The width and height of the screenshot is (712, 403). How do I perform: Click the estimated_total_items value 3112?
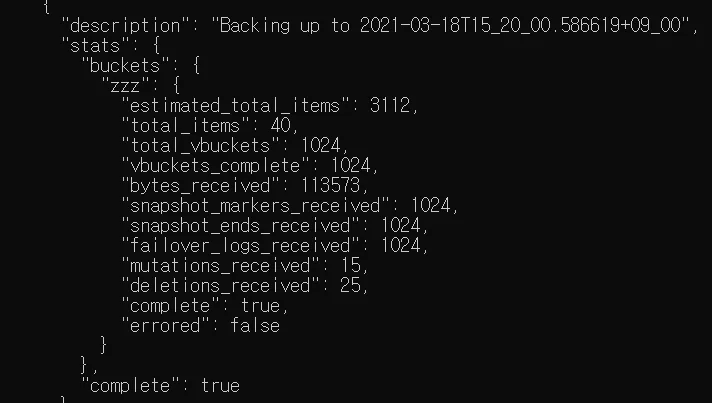point(390,106)
